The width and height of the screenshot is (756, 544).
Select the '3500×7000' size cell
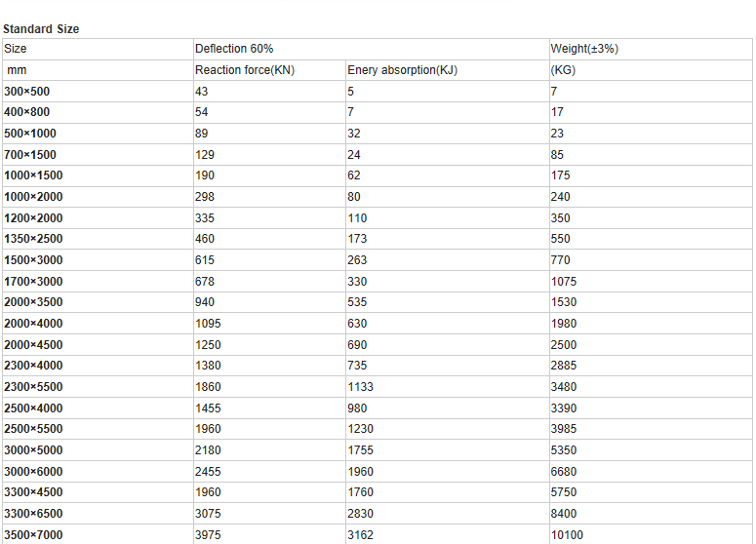33,535
